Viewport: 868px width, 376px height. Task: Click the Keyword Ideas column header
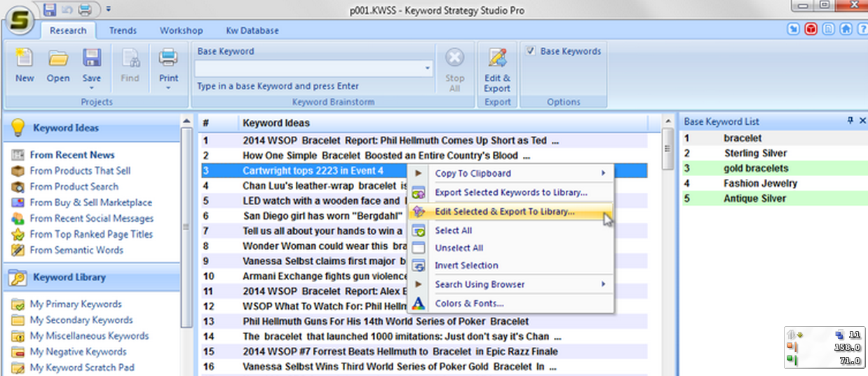442,123
